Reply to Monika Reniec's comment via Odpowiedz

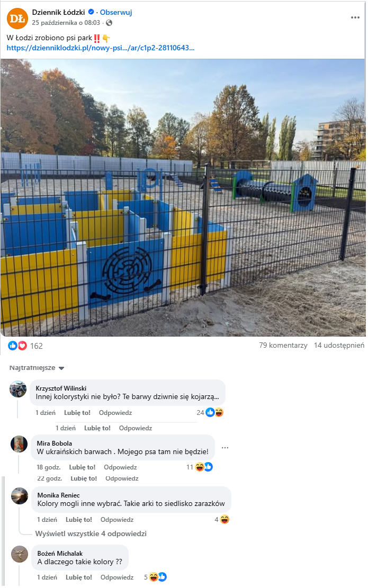click(117, 520)
